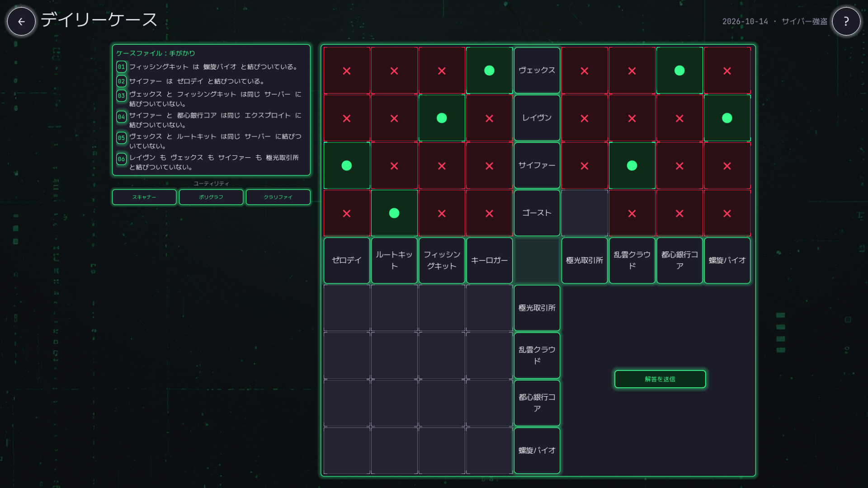The height and width of the screenshot is (488, 868).
Task: Mark clue badge 01
Action: tap(121, 67)
